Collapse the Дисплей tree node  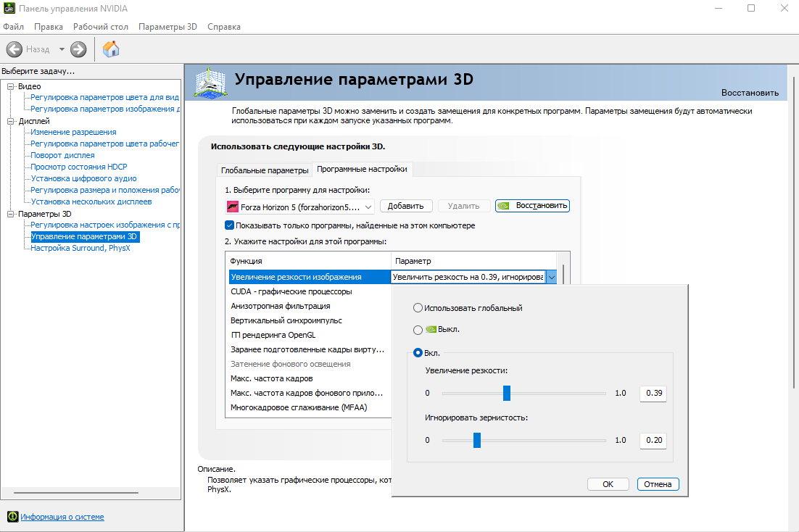click(x=10, y=121)
